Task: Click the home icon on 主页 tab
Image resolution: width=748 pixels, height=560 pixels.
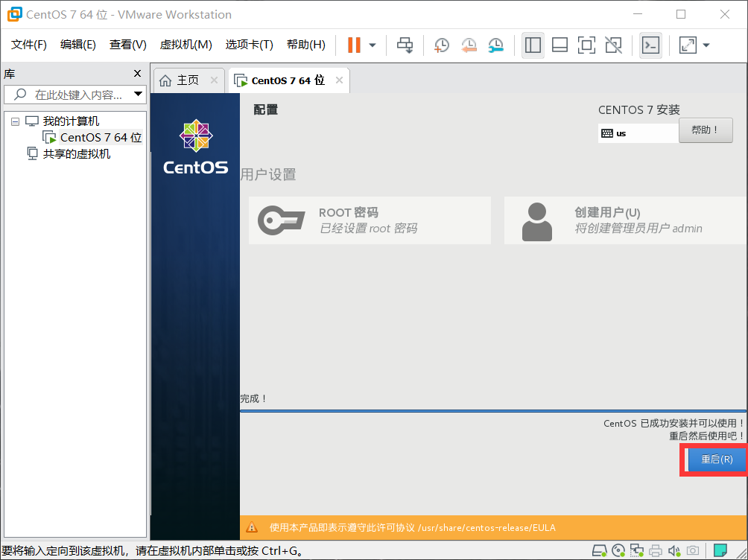Action: coord(165,80)
